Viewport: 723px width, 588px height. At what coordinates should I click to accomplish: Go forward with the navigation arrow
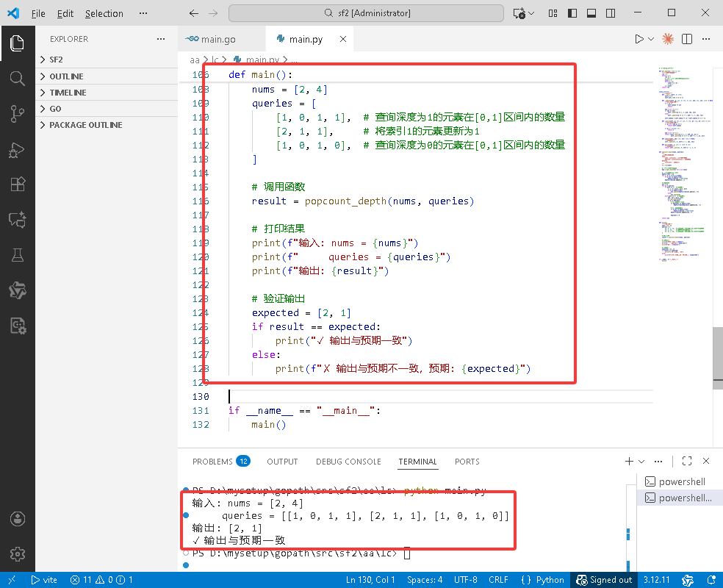[213, 13]
